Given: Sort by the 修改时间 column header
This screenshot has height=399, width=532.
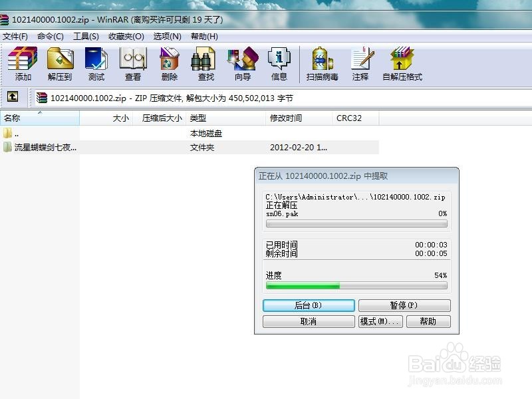Looking at the screenshot, I should [299, 118].
